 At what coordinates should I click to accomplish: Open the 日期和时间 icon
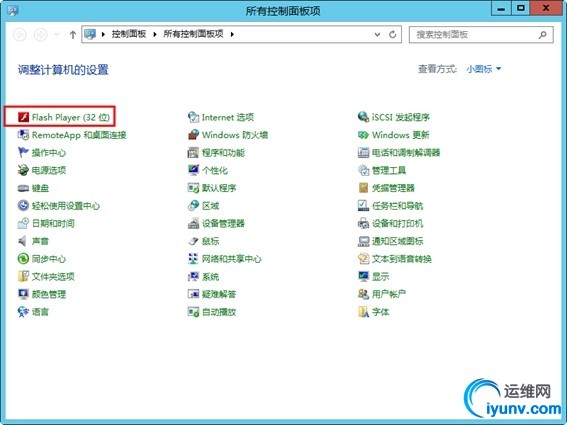pos(24,223)
